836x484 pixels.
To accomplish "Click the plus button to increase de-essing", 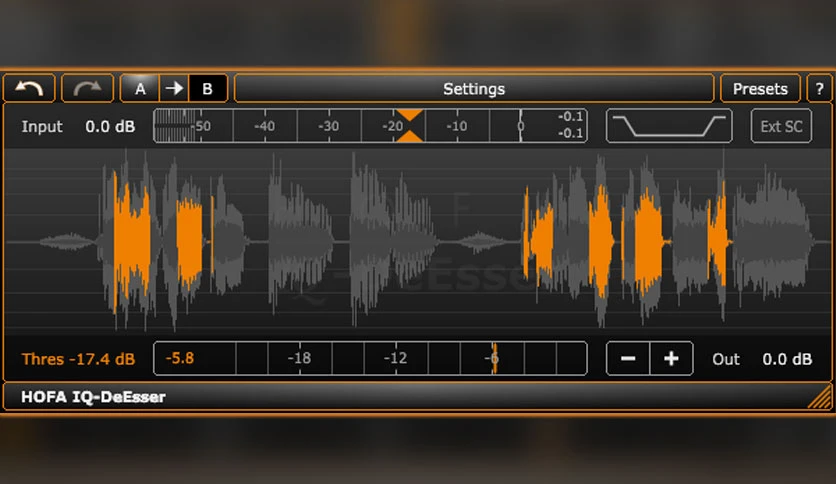I will (x=671, y=359).
